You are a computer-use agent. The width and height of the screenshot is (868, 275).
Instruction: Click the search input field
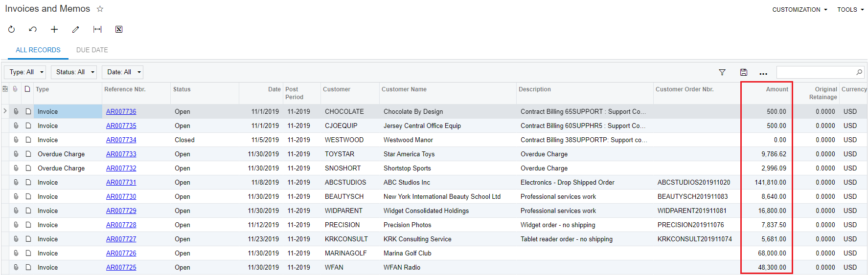[816, 72]
